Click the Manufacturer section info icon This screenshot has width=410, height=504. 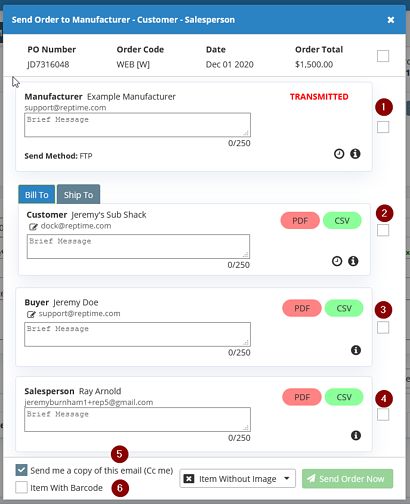coord(355,154)
